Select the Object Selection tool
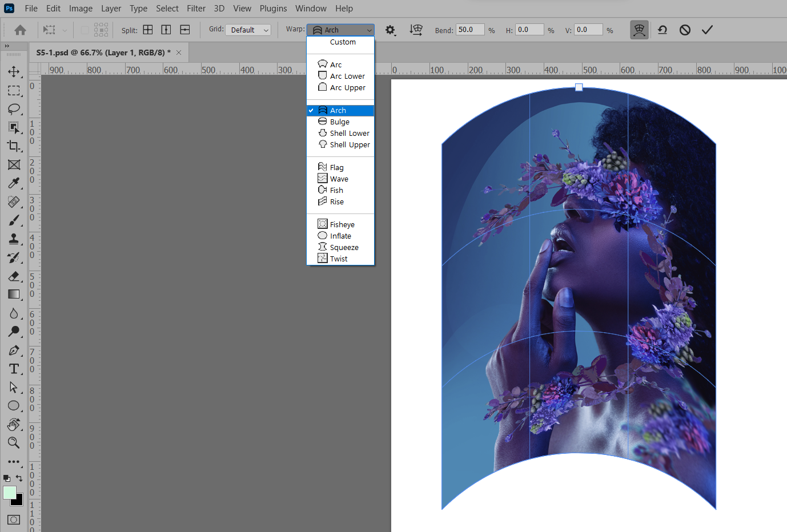The width and height of the screenshot is (787, 532). [14, 127]
